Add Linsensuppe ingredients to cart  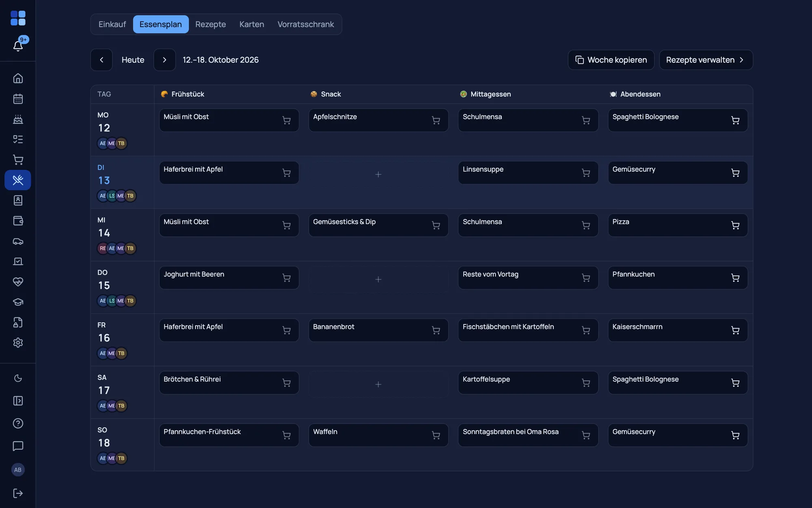[586, 173]
